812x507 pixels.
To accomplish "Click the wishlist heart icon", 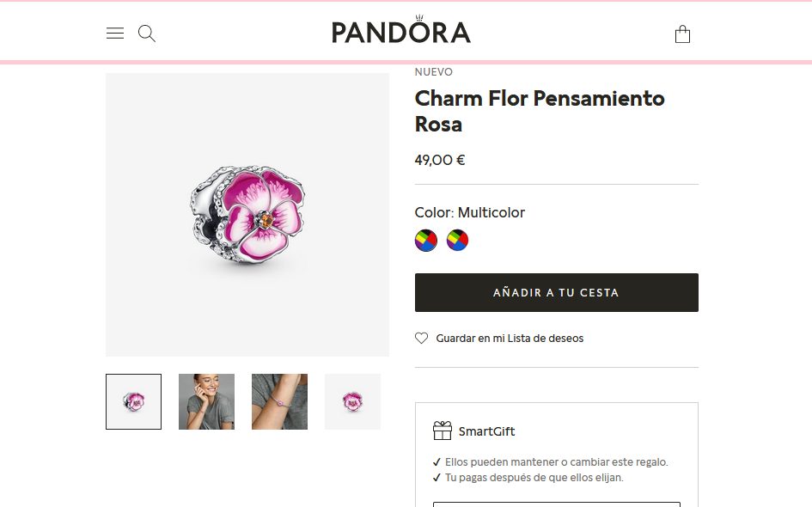I will pyautogui.click(x=422, y=339).
